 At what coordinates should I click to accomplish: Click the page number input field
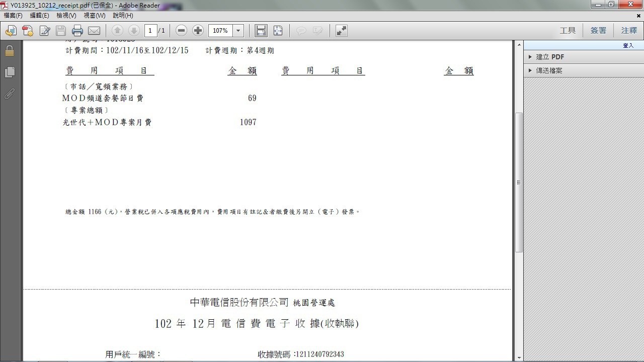[x=150, y=31]
